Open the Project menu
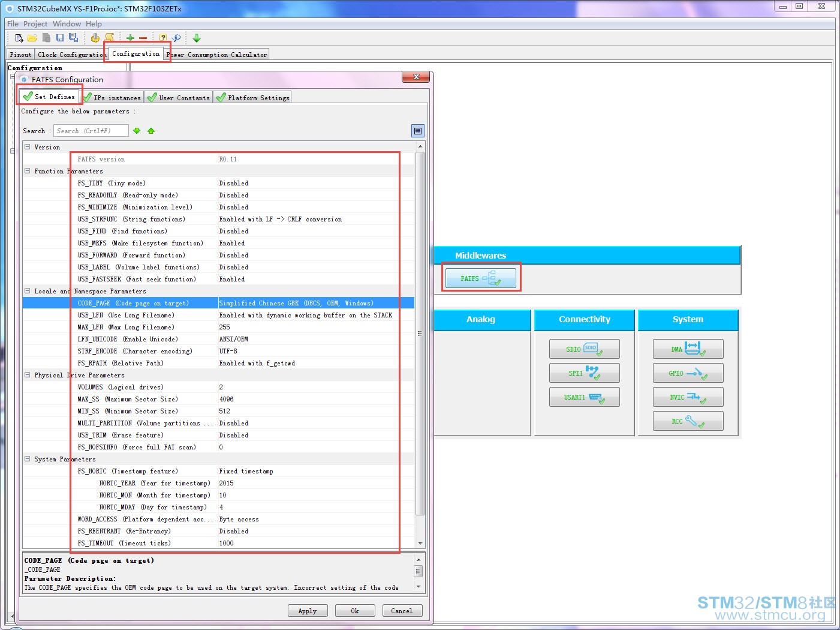 click(x=35, y=24)
